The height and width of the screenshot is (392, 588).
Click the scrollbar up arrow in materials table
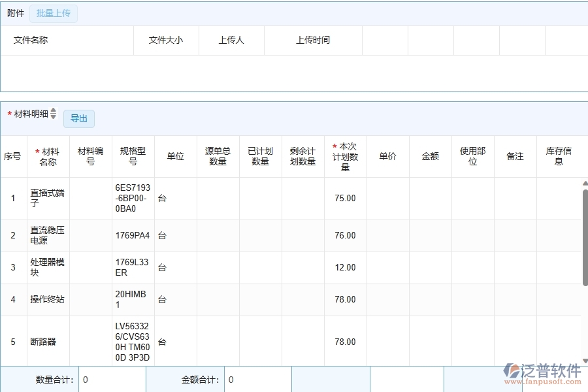coord(585,184)
